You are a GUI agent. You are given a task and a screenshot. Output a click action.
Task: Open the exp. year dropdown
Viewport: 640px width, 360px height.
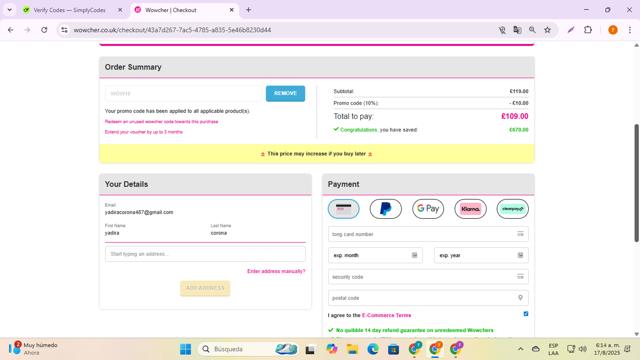tap(481, 256)
